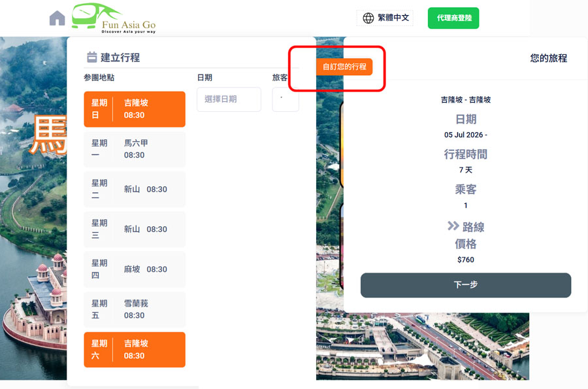Select the 星期二 新山 08:30 stop
The height and width of the screenshot is (389, 588).
(x=135, y=189)
